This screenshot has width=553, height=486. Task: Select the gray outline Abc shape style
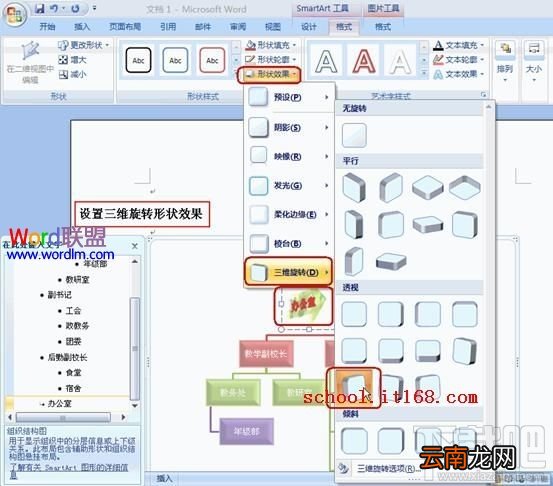pos(175,60)
